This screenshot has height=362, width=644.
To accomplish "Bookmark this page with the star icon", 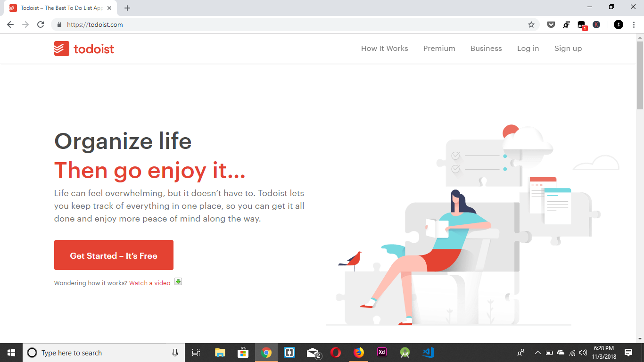I will pyautogui.click(x=531, y=25).
